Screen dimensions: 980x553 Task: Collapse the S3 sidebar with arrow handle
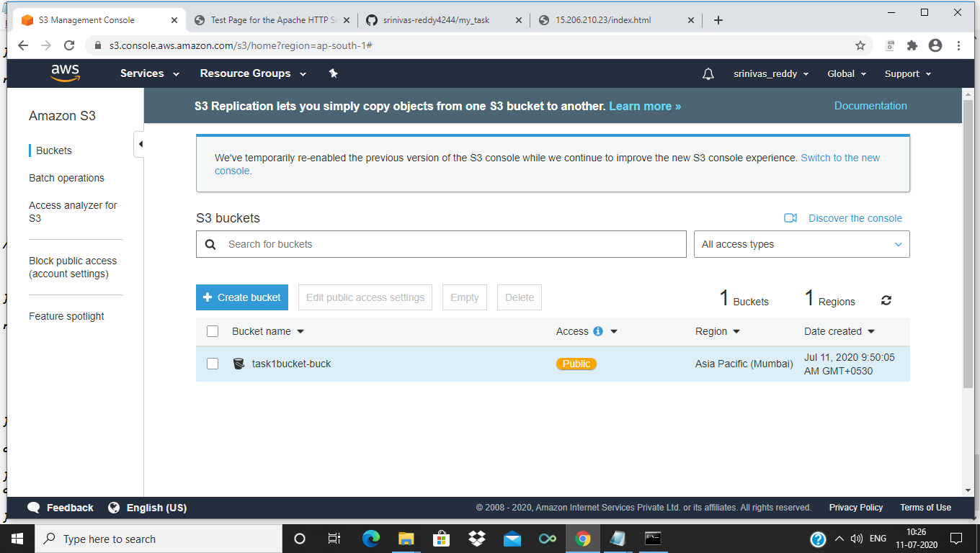(140, 145)
